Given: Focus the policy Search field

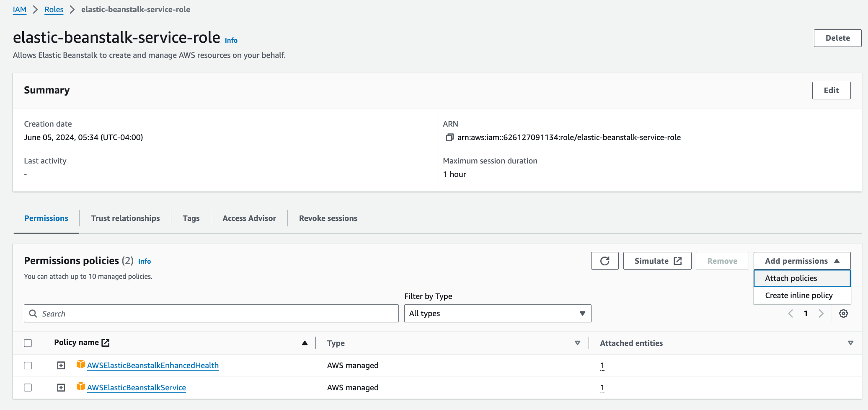Looking at the screenshot, I should pos(211,314).
